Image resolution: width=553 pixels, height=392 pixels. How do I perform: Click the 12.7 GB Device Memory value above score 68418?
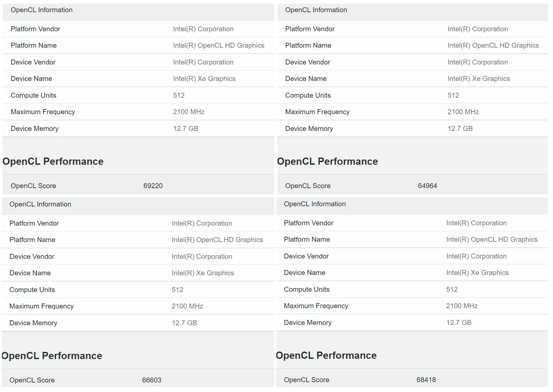[x=459, y=323]
